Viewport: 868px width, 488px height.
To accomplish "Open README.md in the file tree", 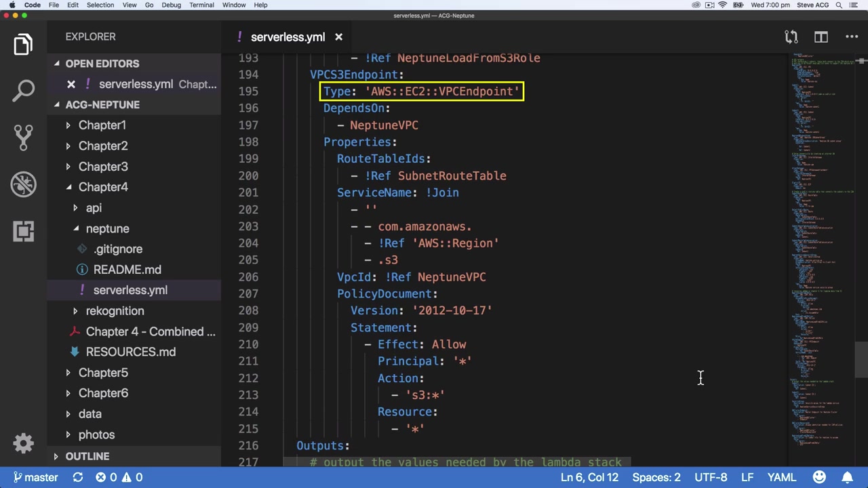I will 127,270.
